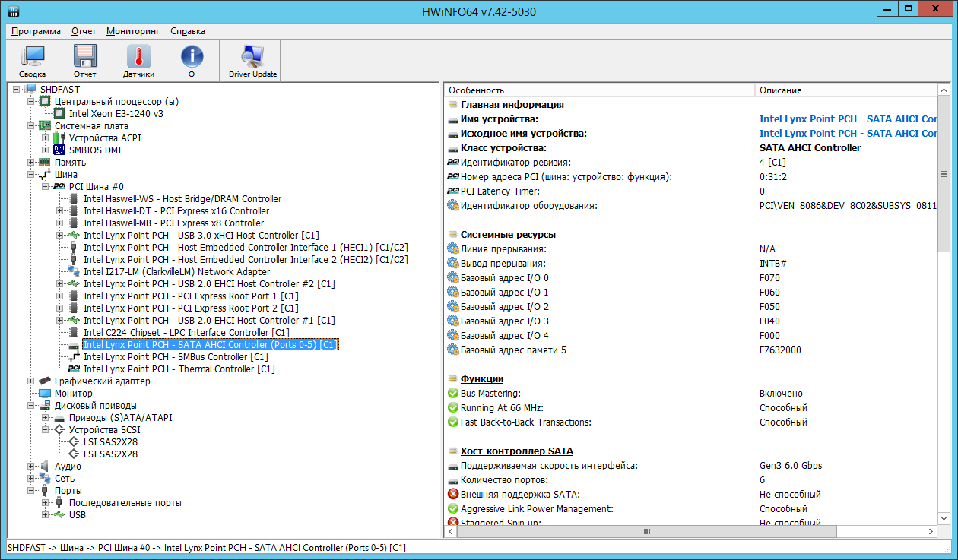Click the Gen3 6.0 Gbps value
Viewport: 958px width, 560px height.
[791, 466]
